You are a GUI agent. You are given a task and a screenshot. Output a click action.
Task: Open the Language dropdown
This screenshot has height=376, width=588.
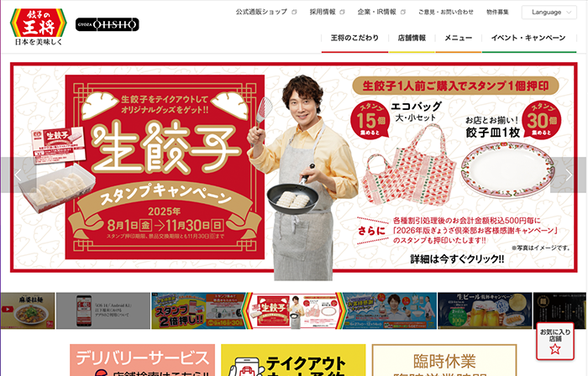[x=549, y=13]
